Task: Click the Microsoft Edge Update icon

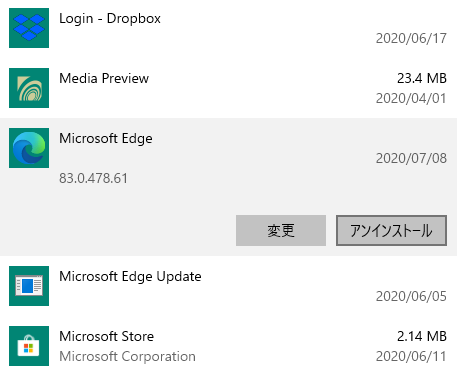Action: pyautogui.click(x=29, y=286)
